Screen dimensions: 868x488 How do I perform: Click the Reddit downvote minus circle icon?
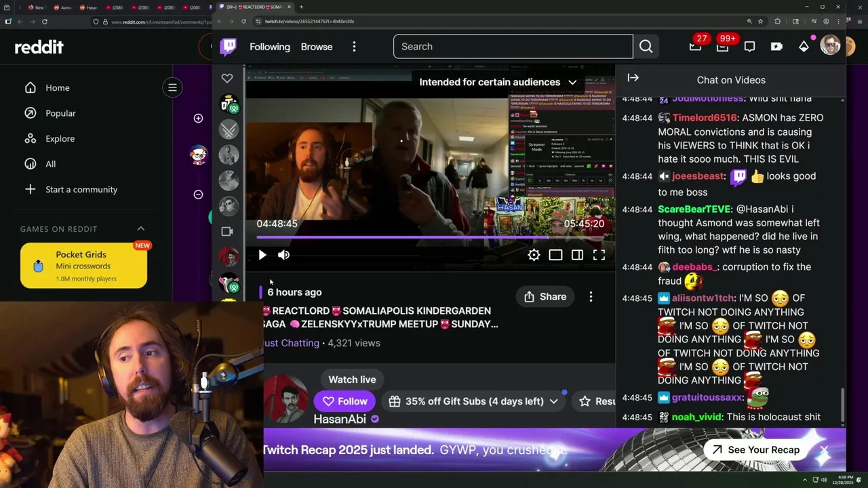pyautogui.click(x=198, y=195)
